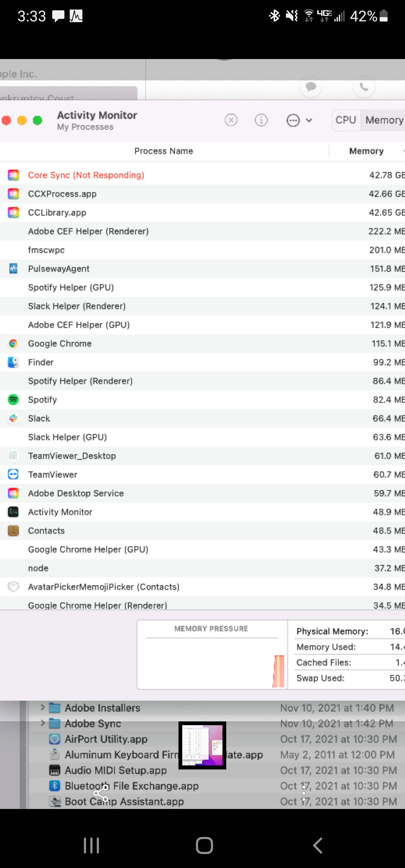Click the Activity Monitor process icon
405x868 pixels.
pyautogui.click(x=13, y=512)
